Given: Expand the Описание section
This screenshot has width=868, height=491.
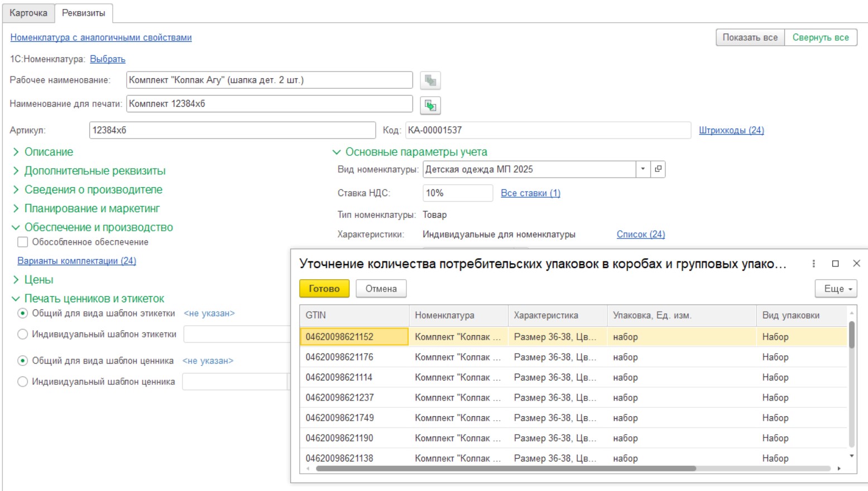Looking at the screenshot, I should click(48, 152).
